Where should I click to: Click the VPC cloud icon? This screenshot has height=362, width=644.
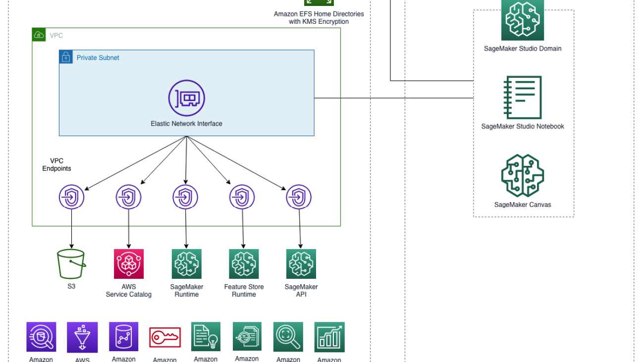[x=39, y=35]
